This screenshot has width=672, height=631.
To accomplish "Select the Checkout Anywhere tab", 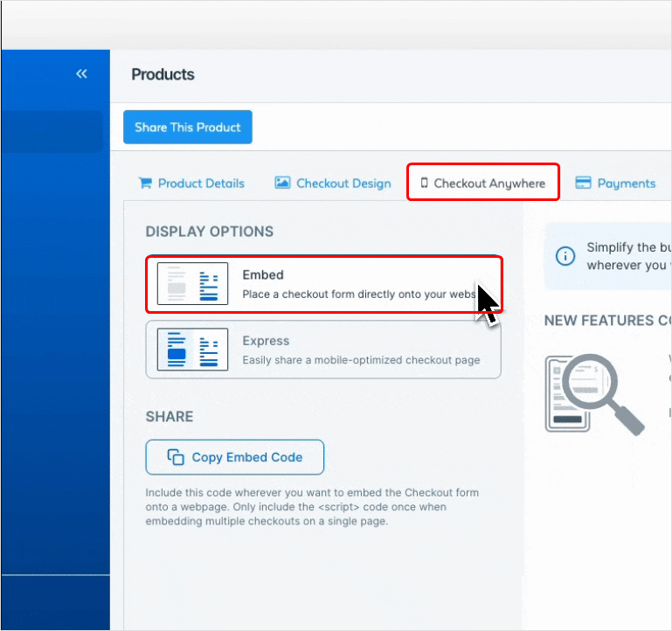I will coord(488,184).
